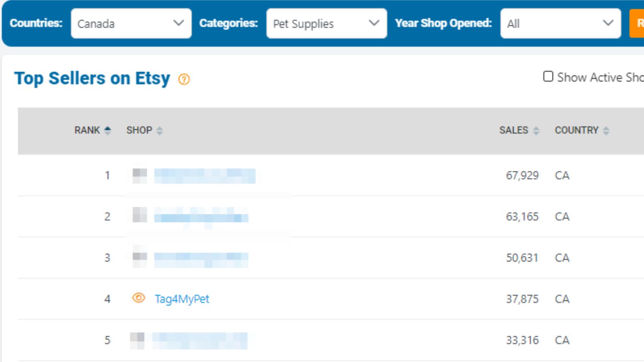Open the Countries dropdown showing Canada
The width and height of the screenshot is (644, 362).
[x=131, y=23]
